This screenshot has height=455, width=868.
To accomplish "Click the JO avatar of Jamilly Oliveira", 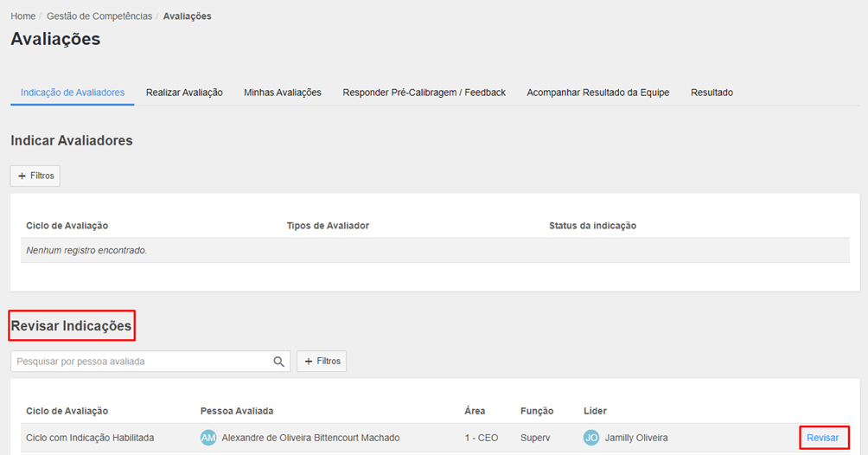I will [x=591, y=438].
